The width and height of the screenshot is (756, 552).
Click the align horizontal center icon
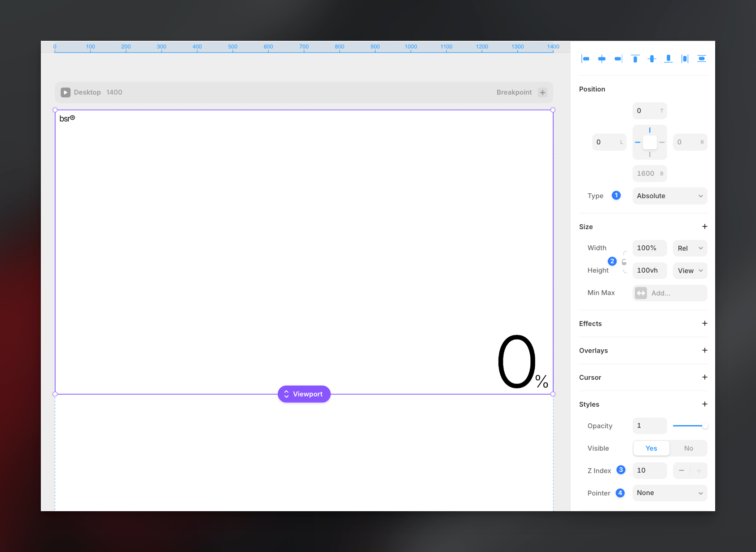coord(602,59)
